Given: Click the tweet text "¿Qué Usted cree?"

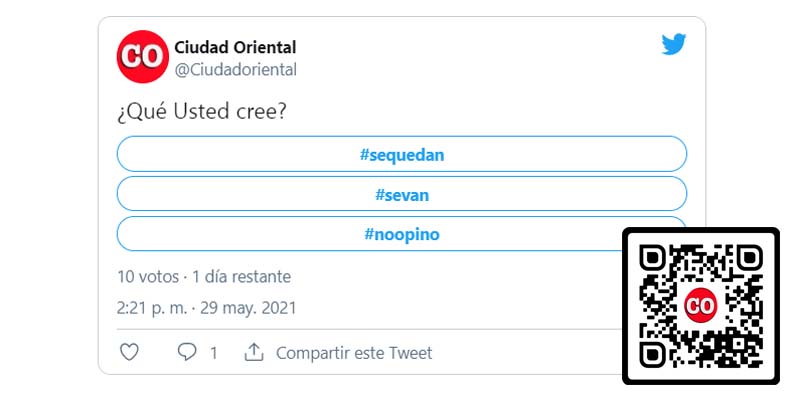Looking at the screenshot, I should (202, 111).
